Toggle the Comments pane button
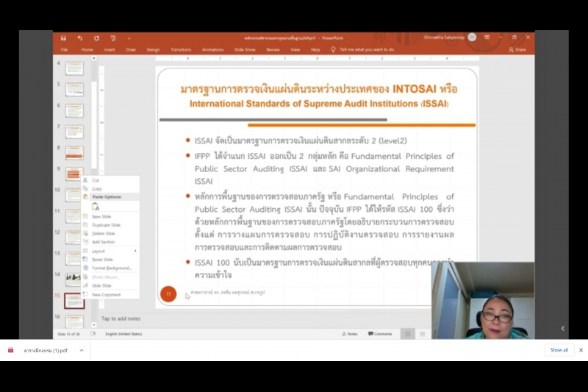Screen dimensions: 588x392 click(x=380, y=334)
